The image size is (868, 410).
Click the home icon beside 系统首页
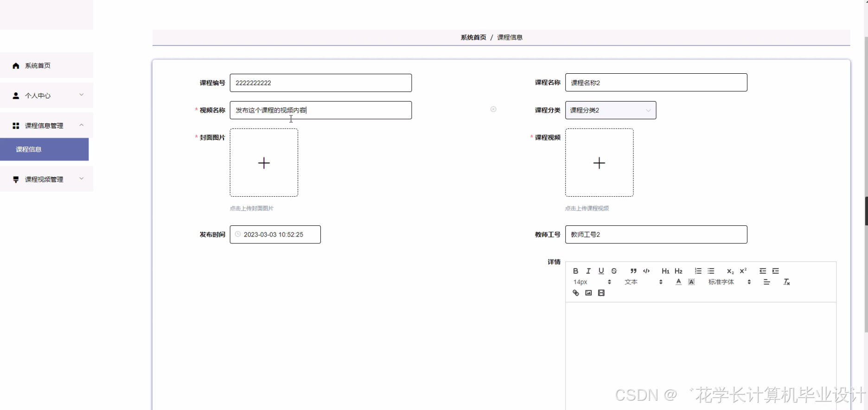coord(16,66)
